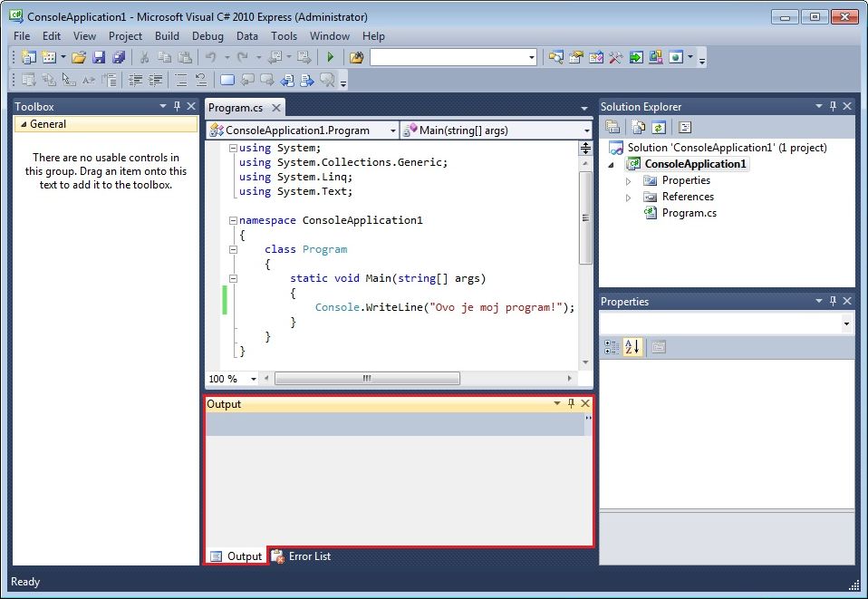Select the Program.cs editor tab
The image size is (868, 599).
click(x=236, y=108)
